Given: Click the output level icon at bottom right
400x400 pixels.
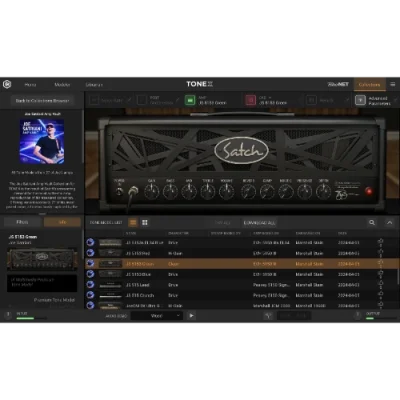Looking at the screenshot, I should [357, 315].
